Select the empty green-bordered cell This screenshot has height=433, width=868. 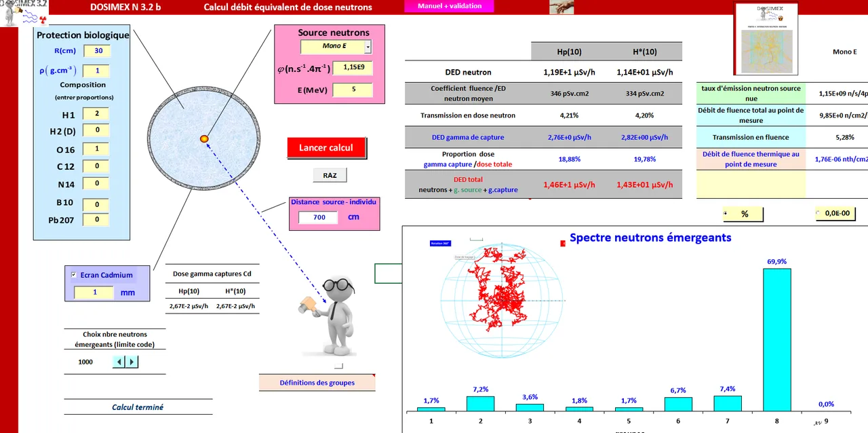(x=388, y=274)
